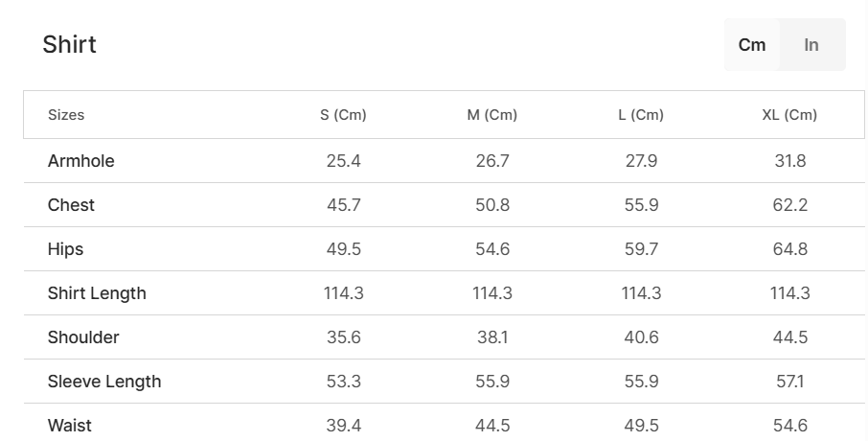
Task: Click the Shirt Length row label
Action: [97, 293]
